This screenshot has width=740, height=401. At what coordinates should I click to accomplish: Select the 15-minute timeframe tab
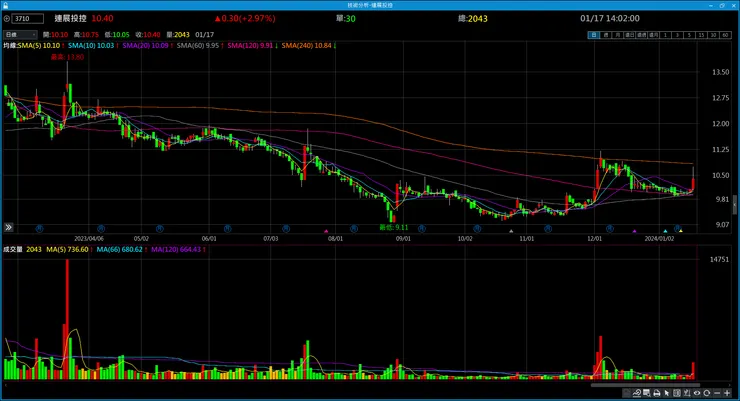click(701, 35)
